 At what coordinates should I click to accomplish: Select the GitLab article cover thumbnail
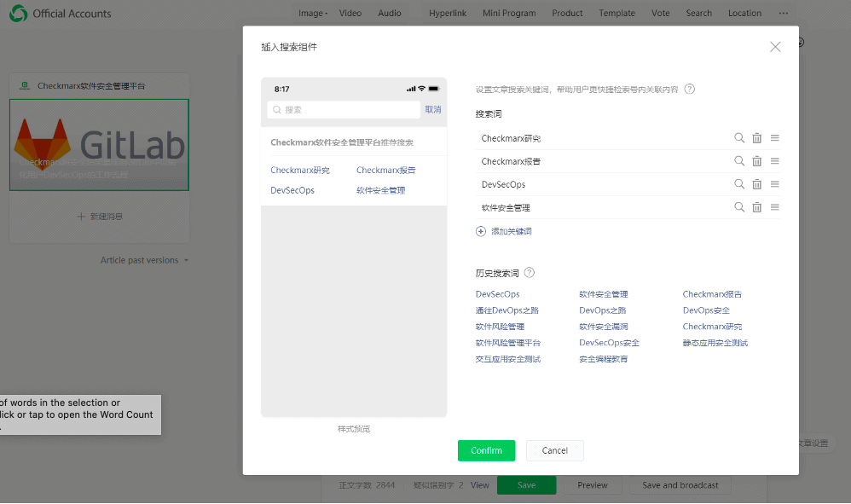pos(99,145)
